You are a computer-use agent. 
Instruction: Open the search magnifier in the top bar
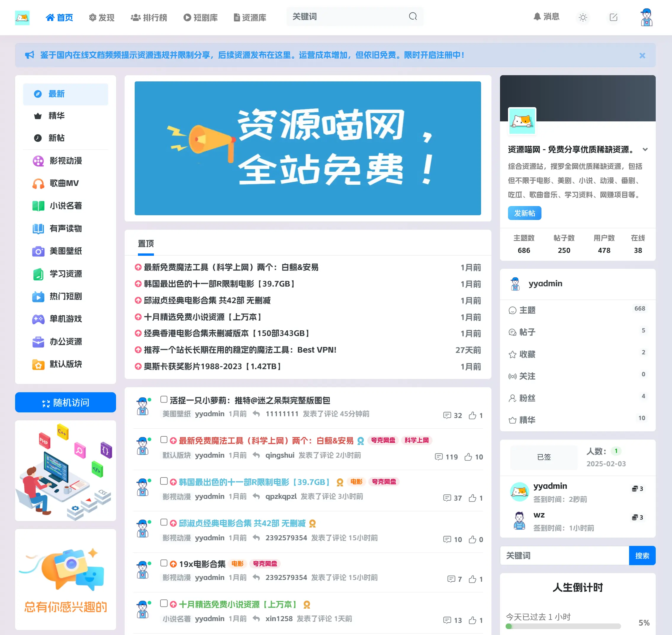click(x=412, y=16)
